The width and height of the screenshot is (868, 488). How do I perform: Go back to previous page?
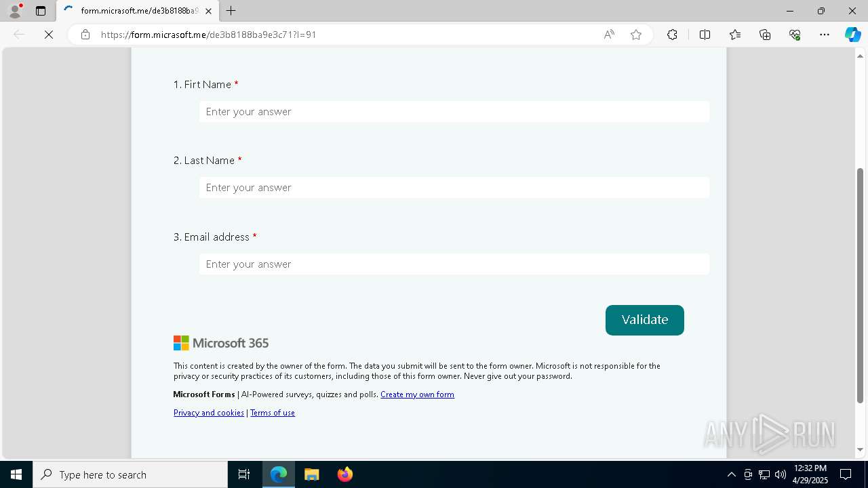coord(19,35)
